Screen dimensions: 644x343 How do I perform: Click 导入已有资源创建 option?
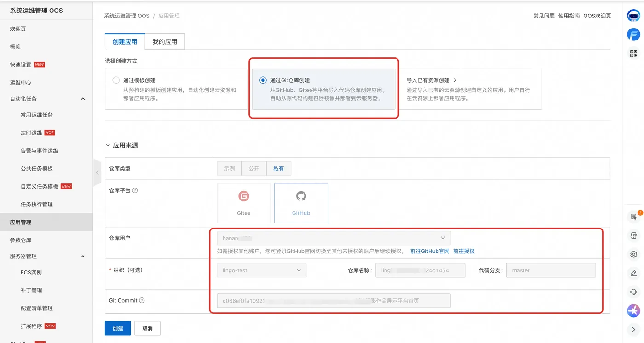(x=470, y=89)
